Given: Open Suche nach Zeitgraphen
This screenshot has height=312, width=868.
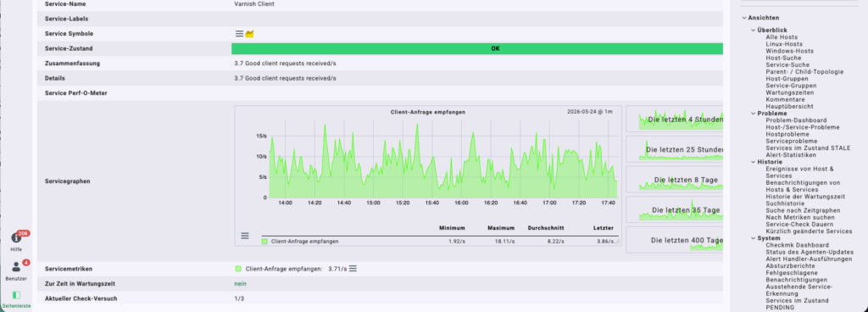Looking at the screenshot, I should (x=803, y=210).
